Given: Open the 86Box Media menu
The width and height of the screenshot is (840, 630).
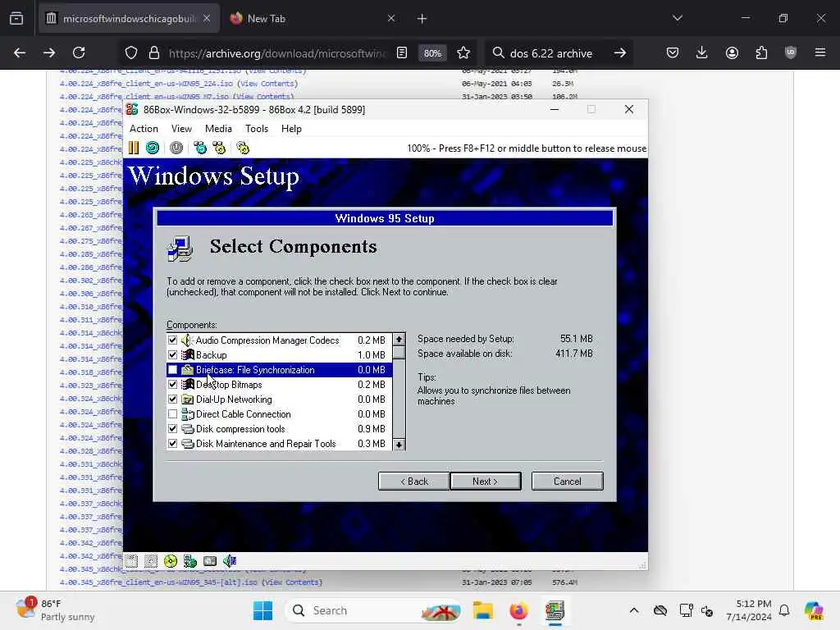Looking at the screenshot, I should click(x=218, y=129).
